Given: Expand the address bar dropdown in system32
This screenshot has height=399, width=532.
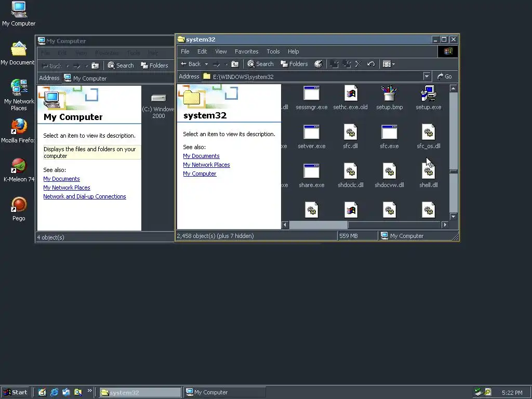Looking at the screenshot, I should click(427, 76).
